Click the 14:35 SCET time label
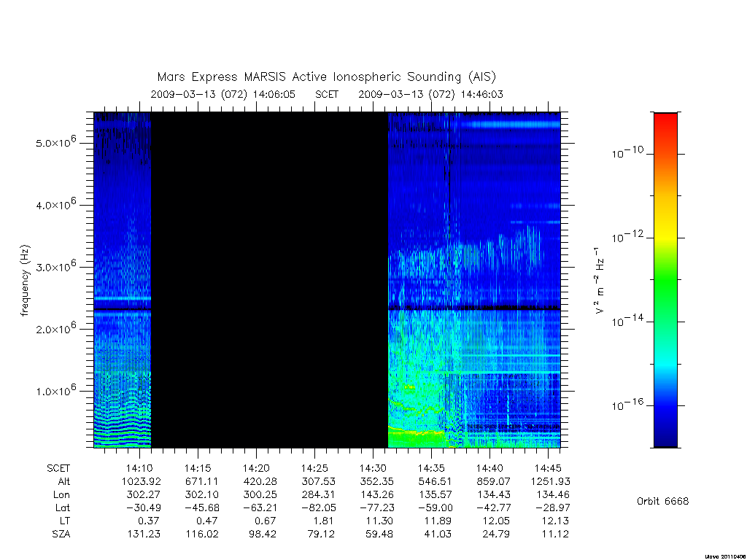The width and height of the screenshot is (747, 560). (432, 468)
